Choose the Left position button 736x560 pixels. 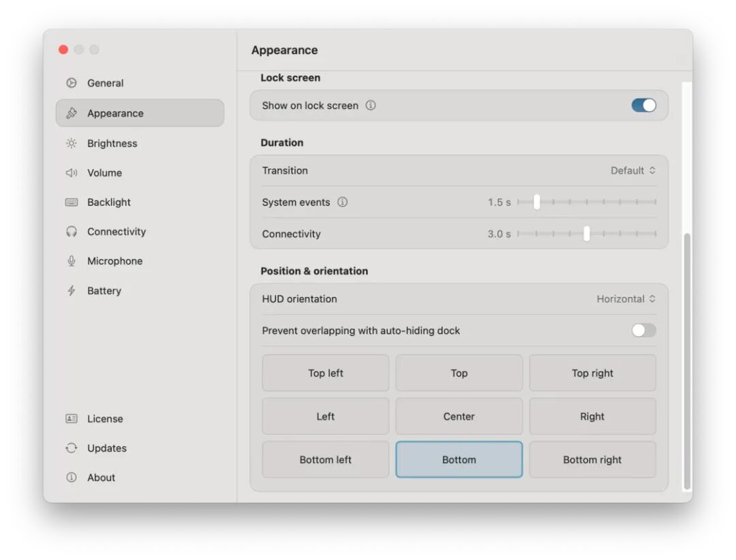(x=326, y=416)
